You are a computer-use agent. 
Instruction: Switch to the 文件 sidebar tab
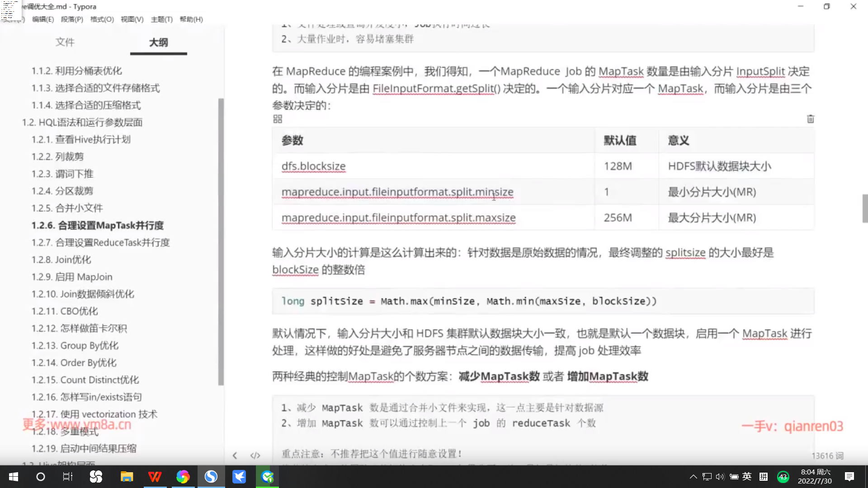click(65, 42)
